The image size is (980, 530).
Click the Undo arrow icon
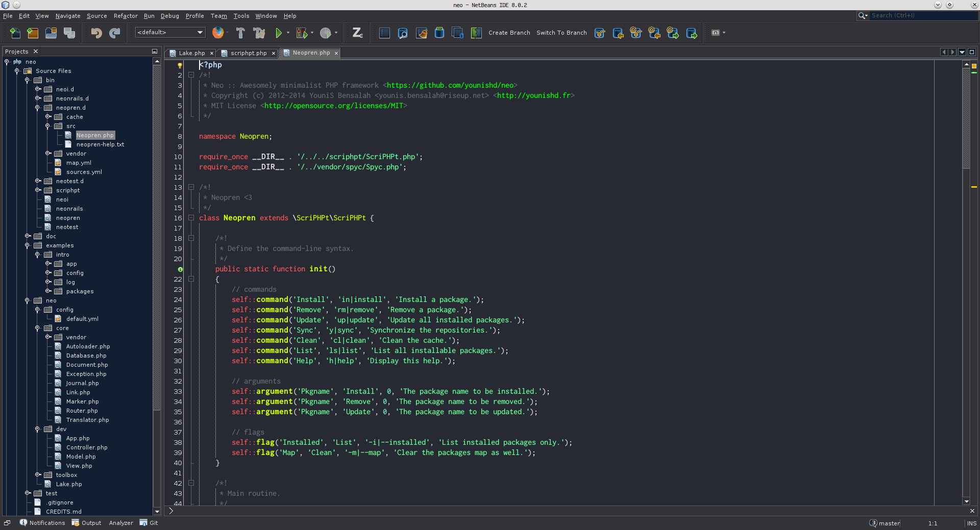tap(96, 33)
